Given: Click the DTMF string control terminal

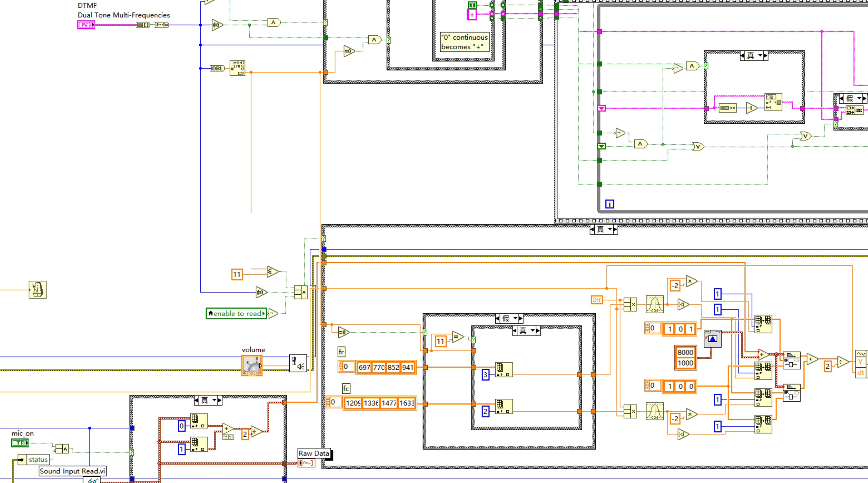Looking at the screenshot, I should (86, 25).
